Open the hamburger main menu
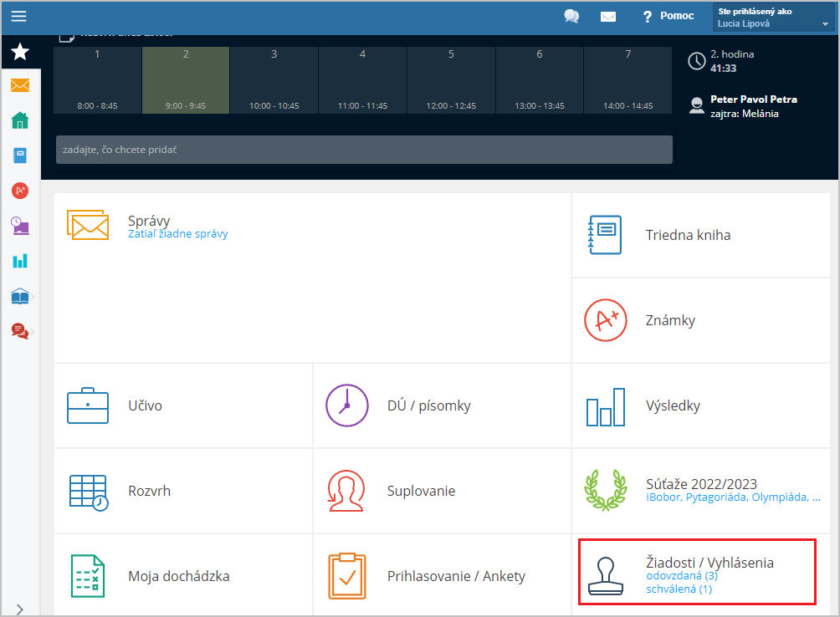Screen dimensions: 840x617 (18, 17)
